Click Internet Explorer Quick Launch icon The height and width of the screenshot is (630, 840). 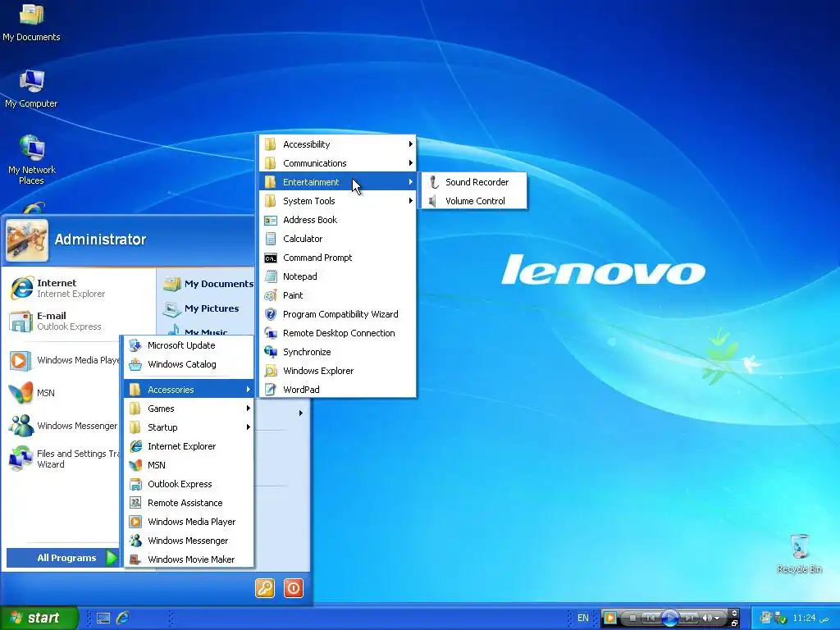tap(123, 618)
